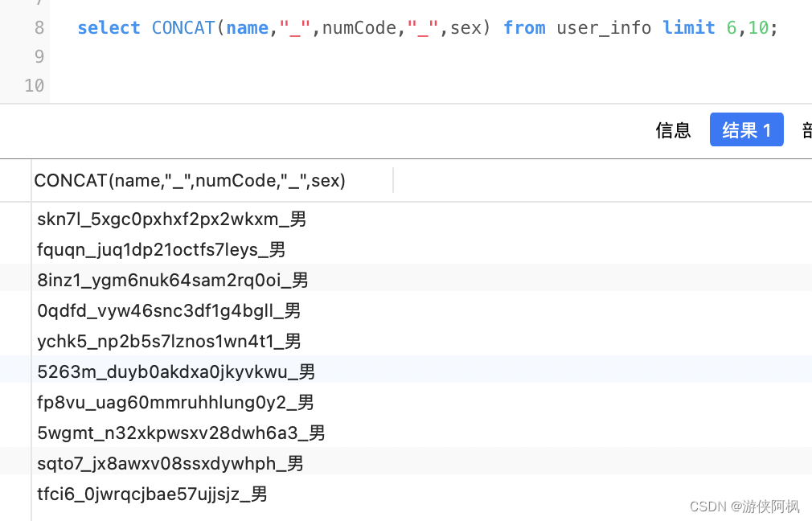Click the CONCAT(name,"_",numCode,"_",sex) column header
The width and height of the screenshot is (812, 521).
[190, 181]
